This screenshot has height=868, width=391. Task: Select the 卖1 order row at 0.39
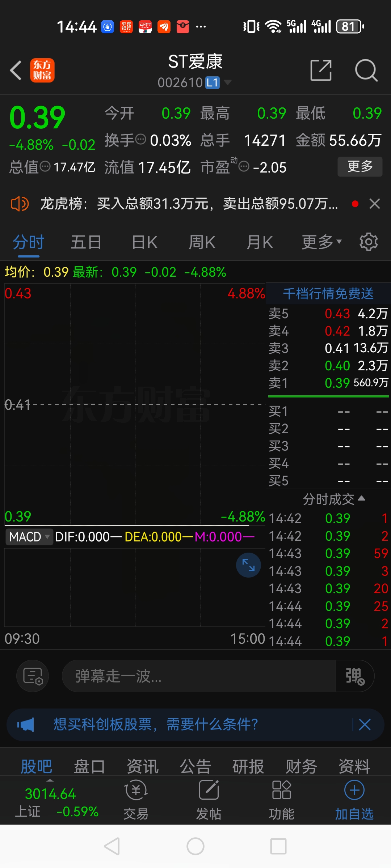pos(328,383)
